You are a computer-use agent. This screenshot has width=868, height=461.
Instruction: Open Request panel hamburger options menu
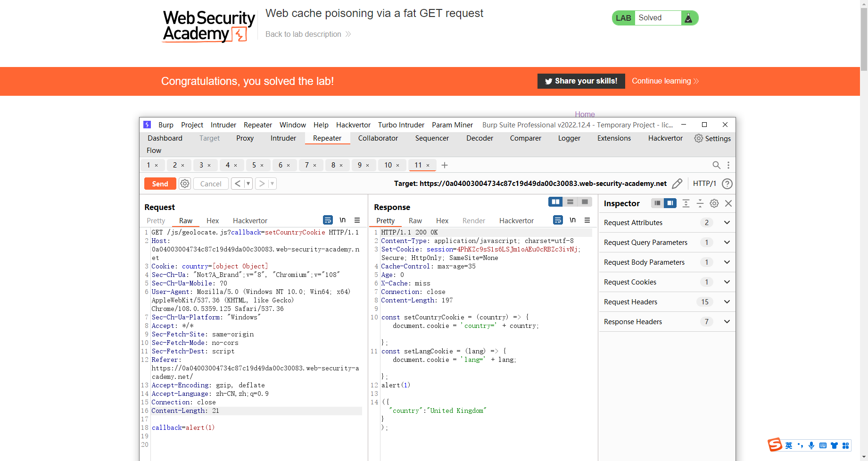[357, 220]
